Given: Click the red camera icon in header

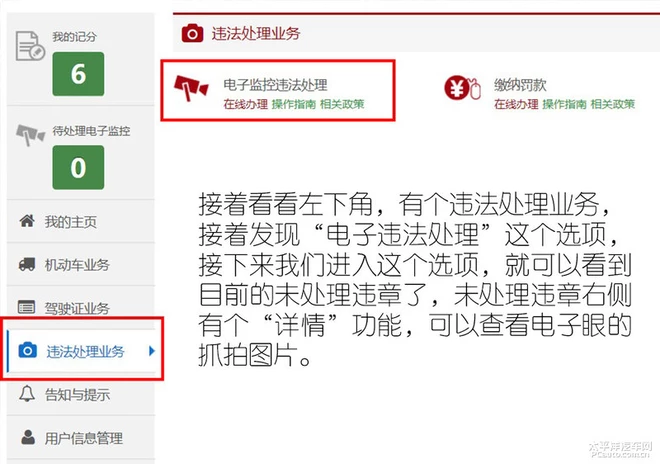Looking at the screenshot, I should pos(192,33).
